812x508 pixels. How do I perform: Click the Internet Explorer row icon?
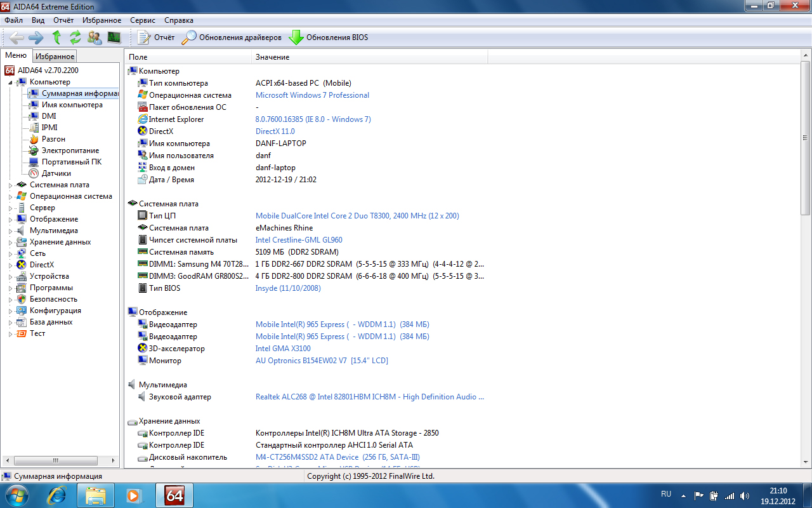(x=143, y=119)
